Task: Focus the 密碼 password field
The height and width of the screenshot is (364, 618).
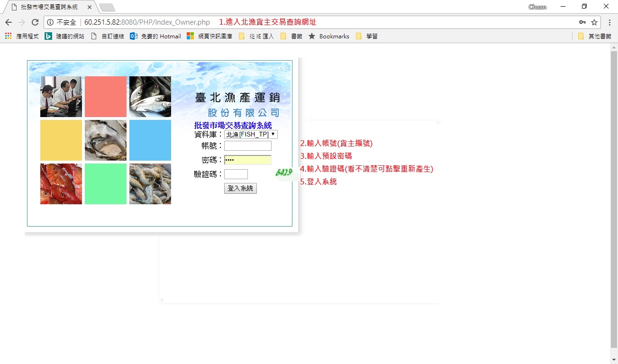Action: click(248, 160)
